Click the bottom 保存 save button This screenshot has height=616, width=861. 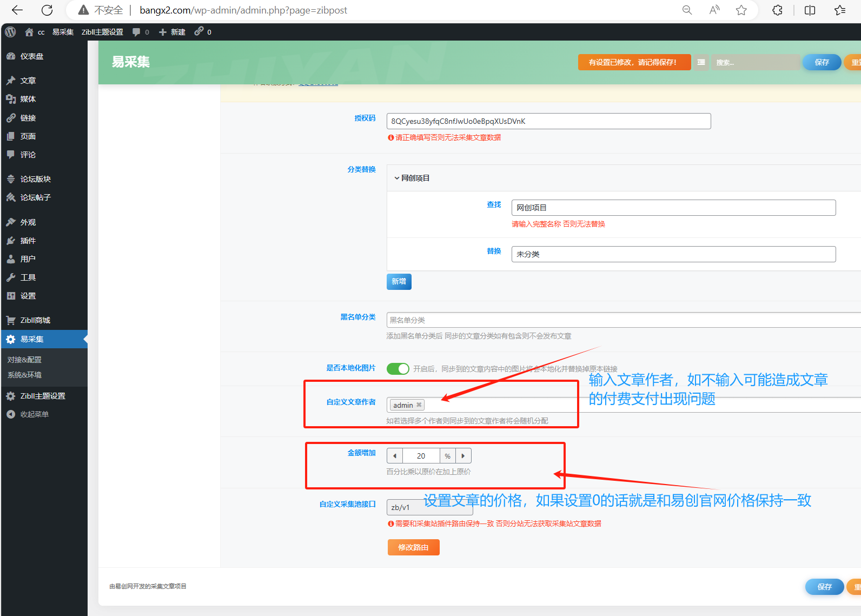pyautogui.click(x=825, y=587)
